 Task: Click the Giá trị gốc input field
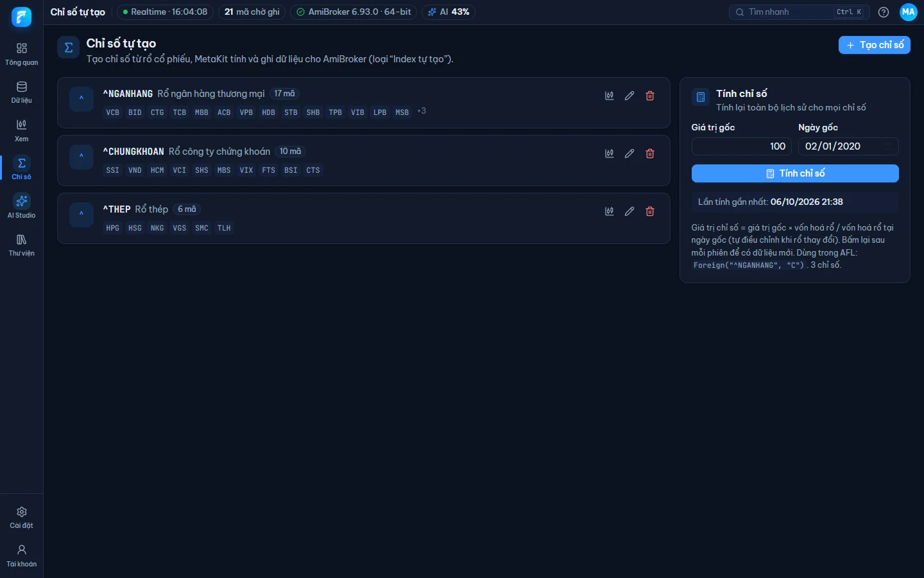click(742, 146)
